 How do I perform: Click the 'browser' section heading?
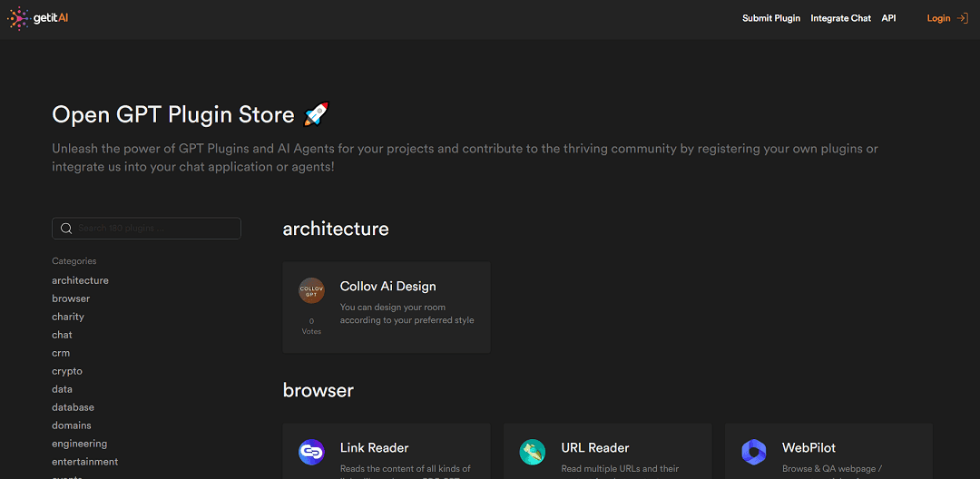(318, 390)
